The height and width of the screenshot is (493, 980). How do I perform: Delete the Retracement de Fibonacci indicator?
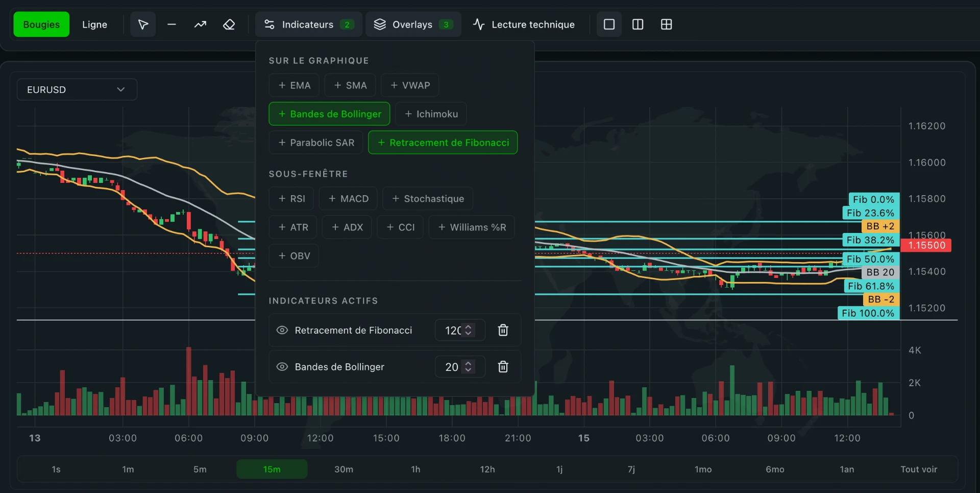coord(503,330)
